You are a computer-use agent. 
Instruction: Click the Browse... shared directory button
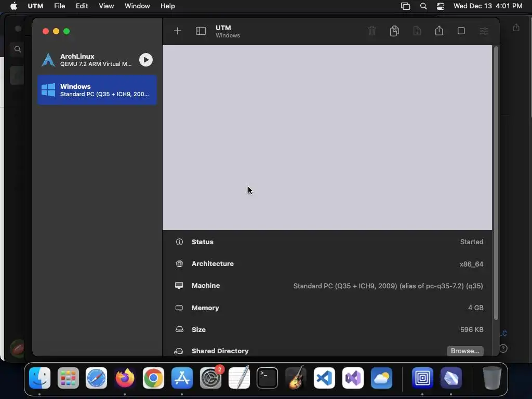pyautogui.click(x=465, y=351)
